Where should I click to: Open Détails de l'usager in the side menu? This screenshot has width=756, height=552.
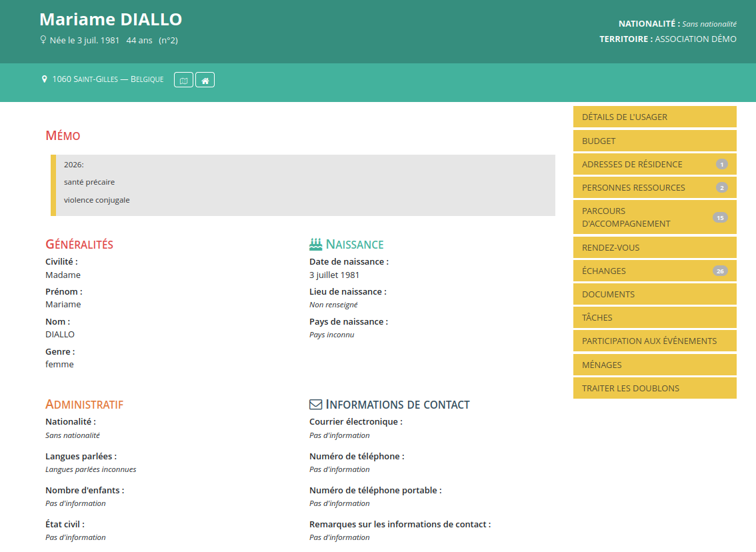(x=654, y=117)
